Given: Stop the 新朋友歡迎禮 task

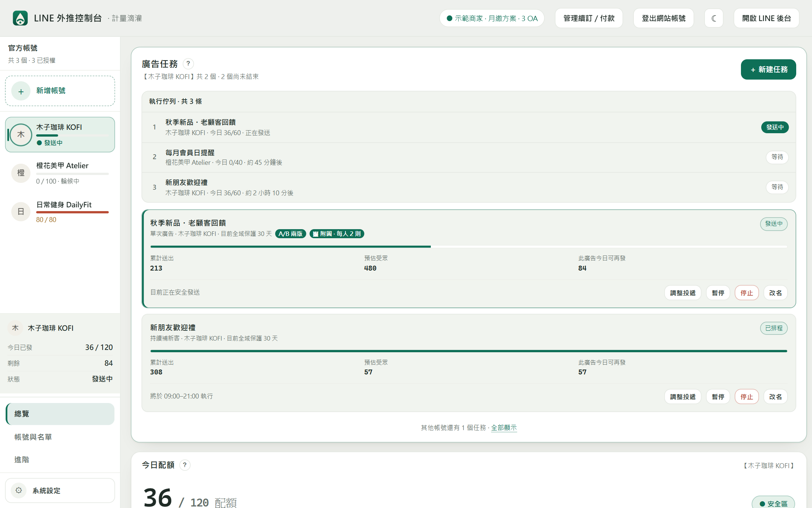Looking at the screenshot, I should 747,397.
